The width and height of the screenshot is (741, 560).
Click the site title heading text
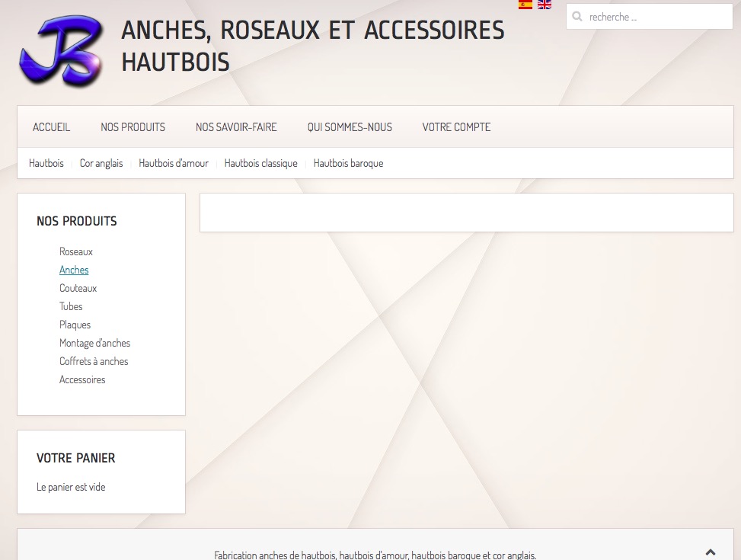[313, 46]
